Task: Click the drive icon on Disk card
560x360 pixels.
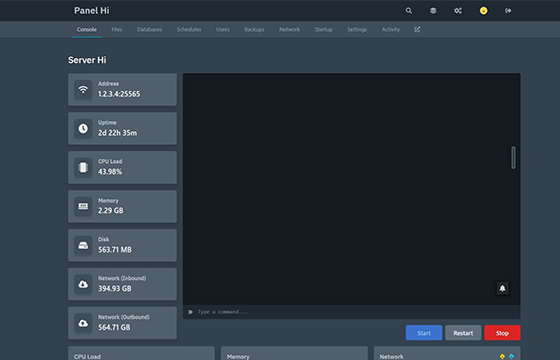Action: (x=83, y=245)
